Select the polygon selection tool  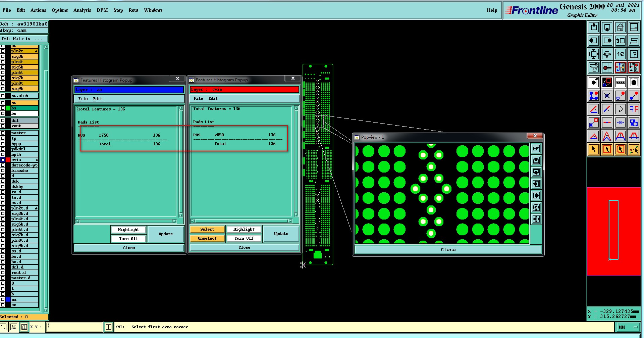pyautogui.click(x=621, y=149)
